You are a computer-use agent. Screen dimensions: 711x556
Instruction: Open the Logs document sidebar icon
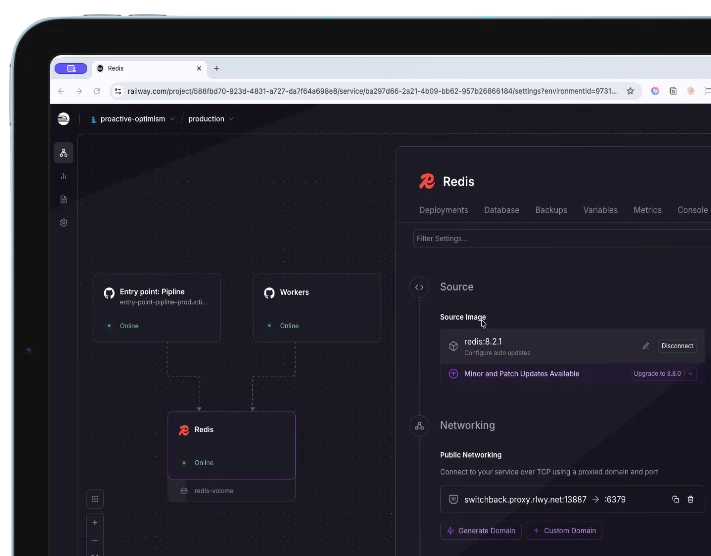coord(63,200)
